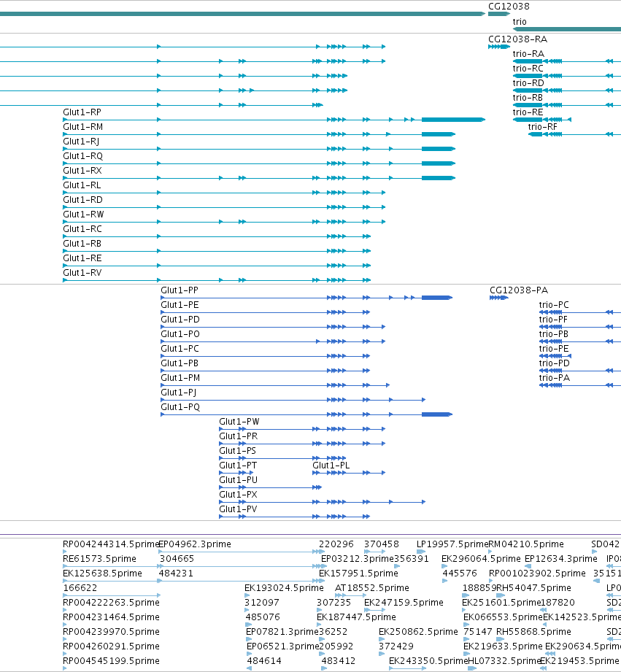Select the Glut1-RB transcript
The height and width of the screenshot is (672, 621).
[x=82, y=243]
